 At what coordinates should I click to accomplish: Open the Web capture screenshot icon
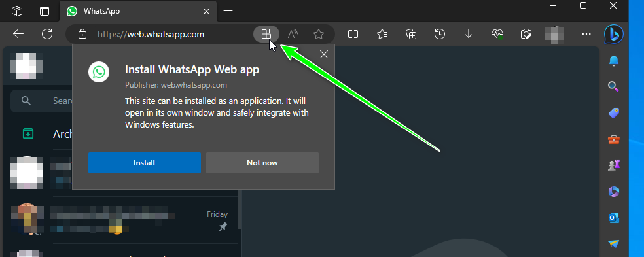coord(526,34)
